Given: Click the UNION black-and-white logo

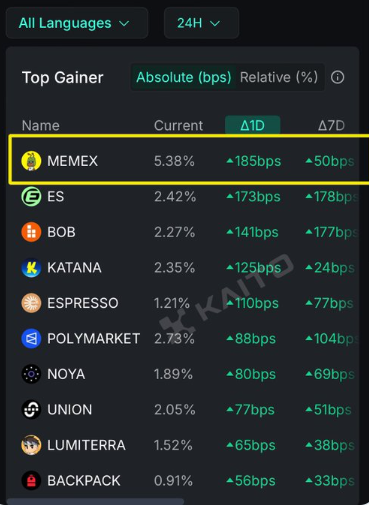Looking at the screenshot, I should (31, 410).
